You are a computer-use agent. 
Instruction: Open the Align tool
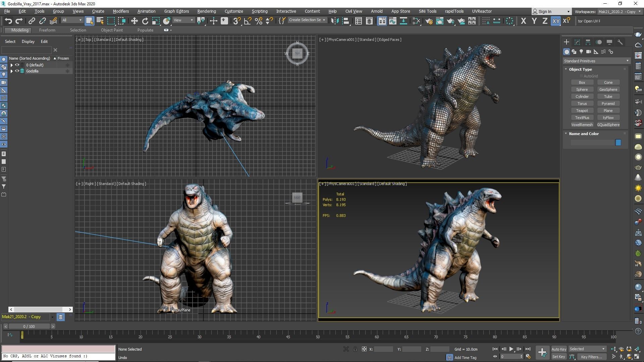(x=345, y=21)
